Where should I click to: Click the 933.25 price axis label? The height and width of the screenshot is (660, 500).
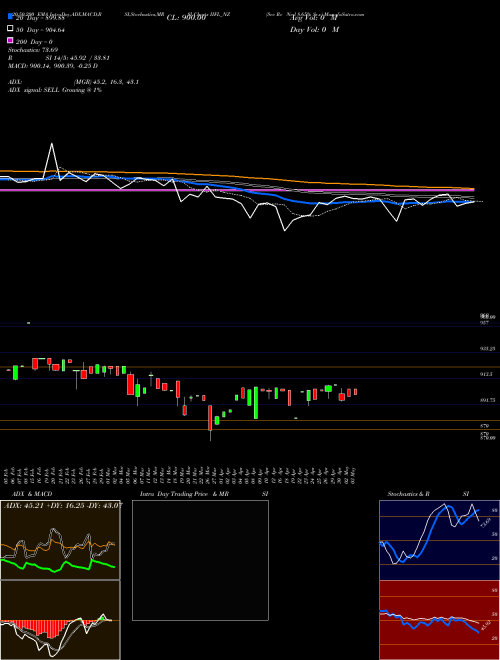[x=488, y=349]
